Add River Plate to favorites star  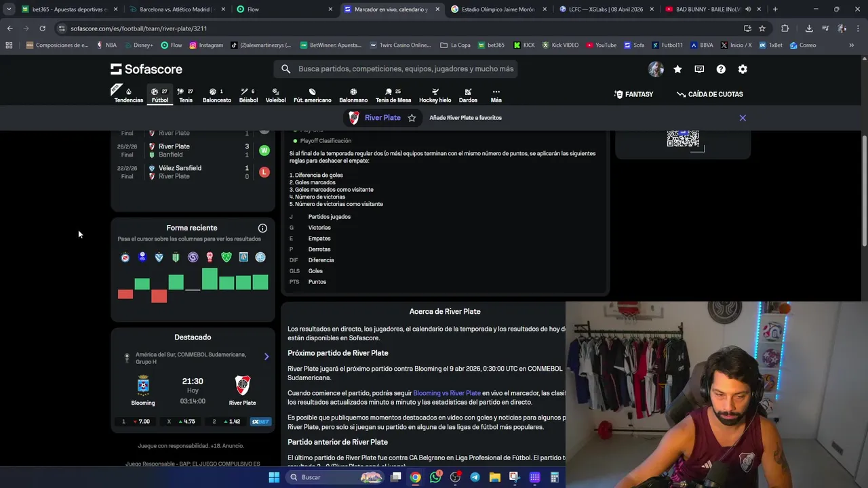(x=412, y=118)
